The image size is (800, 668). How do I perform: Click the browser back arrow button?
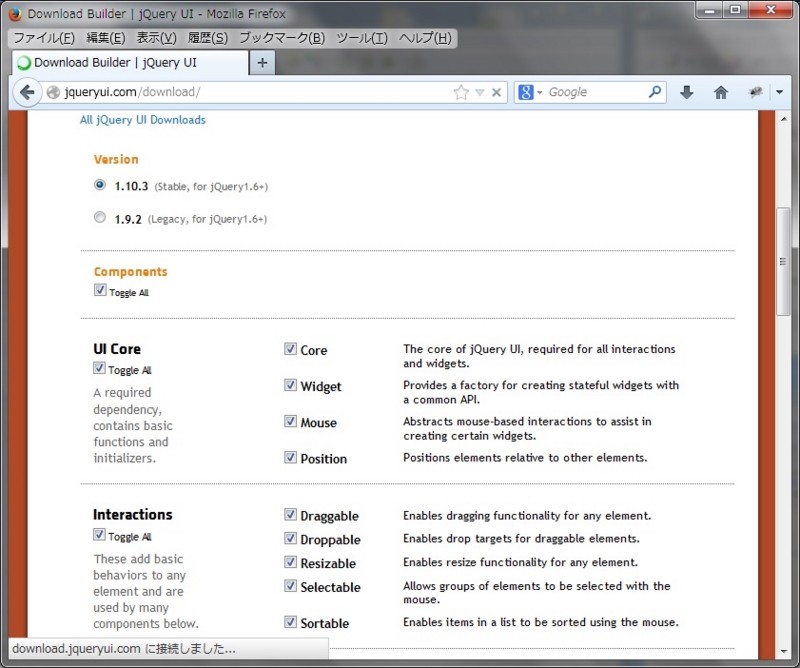click(27, 92)
